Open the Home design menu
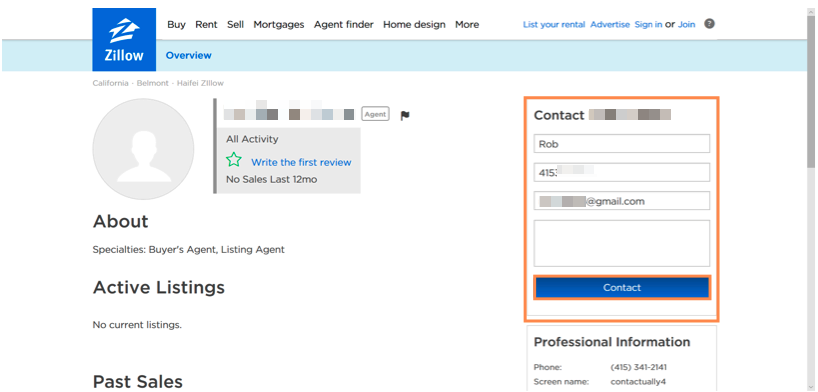 [414, 25]
